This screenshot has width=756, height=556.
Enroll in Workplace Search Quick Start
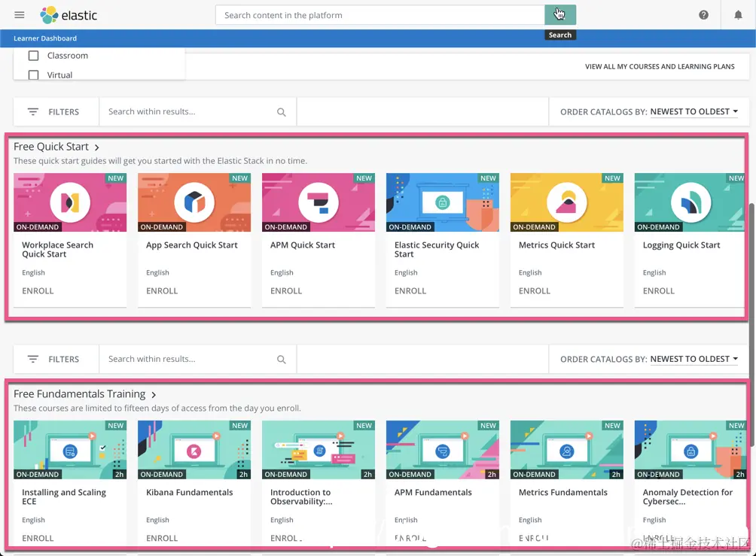coord(38,291)
